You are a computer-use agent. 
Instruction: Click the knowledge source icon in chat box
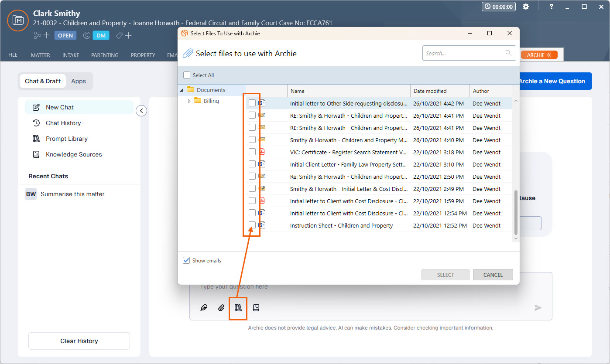pyautogui.click(x=256, y=308)
